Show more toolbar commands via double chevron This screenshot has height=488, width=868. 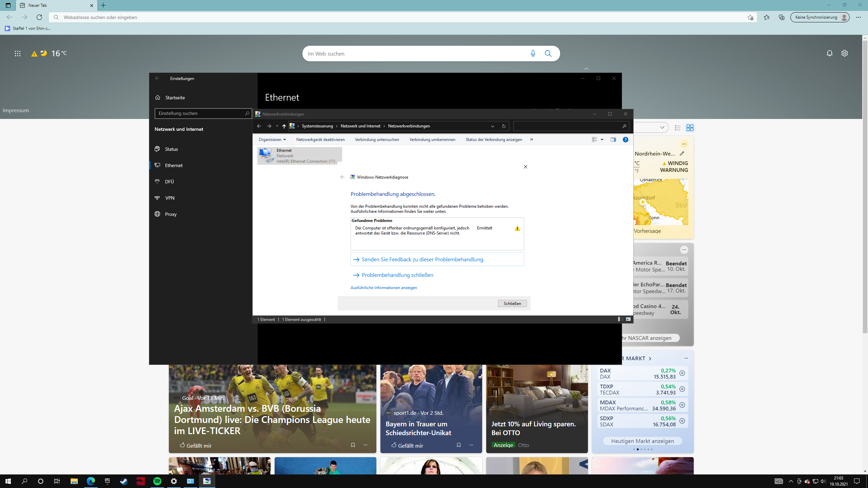click(531, 140)
